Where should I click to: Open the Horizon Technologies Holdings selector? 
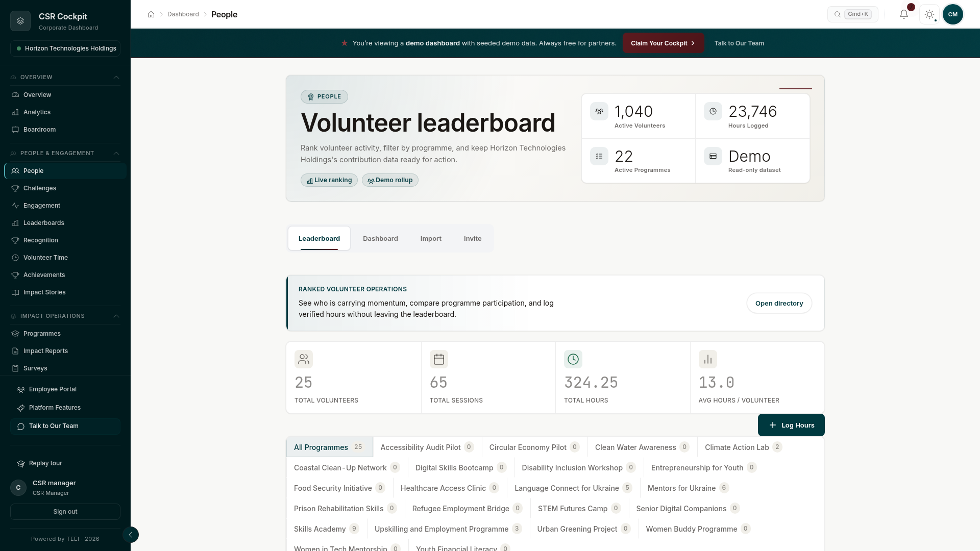tap(65, 48)
